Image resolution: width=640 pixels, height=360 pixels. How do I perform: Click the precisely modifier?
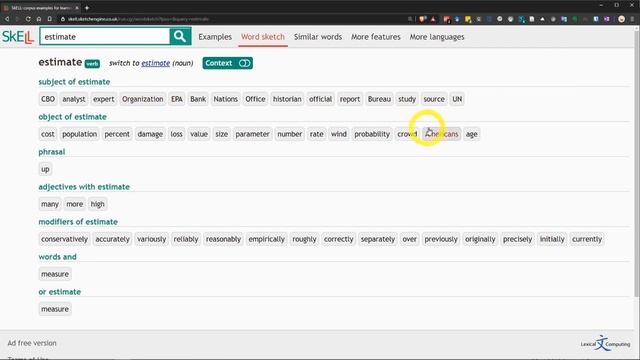(517, 239)
